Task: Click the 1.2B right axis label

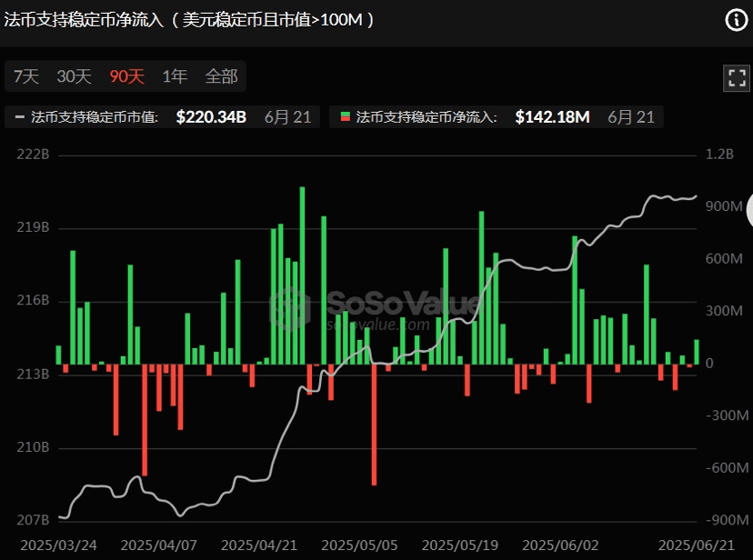Action: pyautogui.click(x=720, y=154)
